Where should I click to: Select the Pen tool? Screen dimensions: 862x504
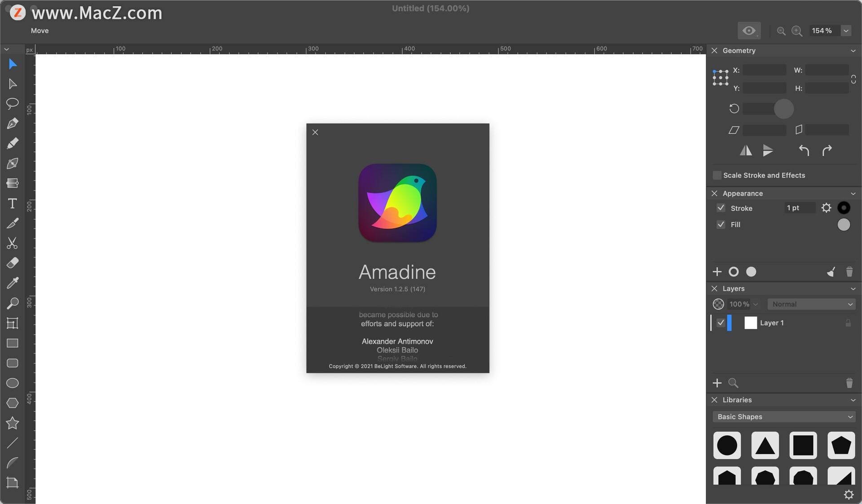tap(13, 123)
